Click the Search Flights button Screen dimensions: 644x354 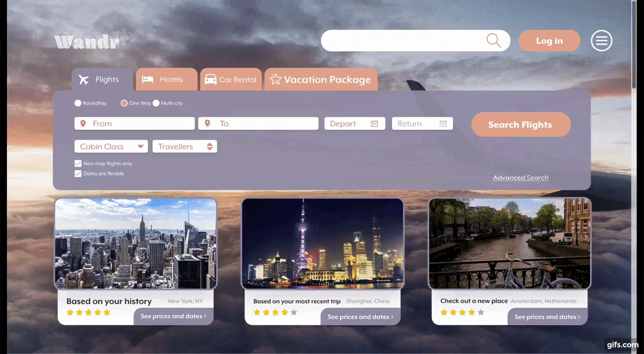(521, 124)
